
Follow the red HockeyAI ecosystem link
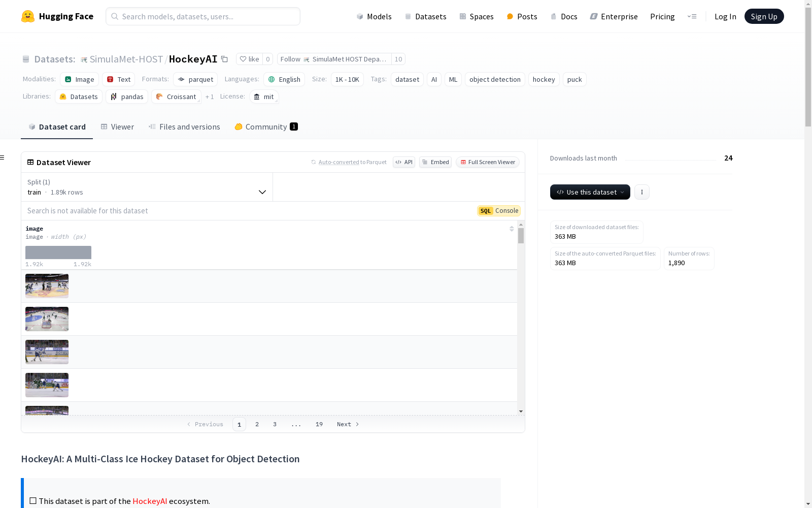click(150, 501)
